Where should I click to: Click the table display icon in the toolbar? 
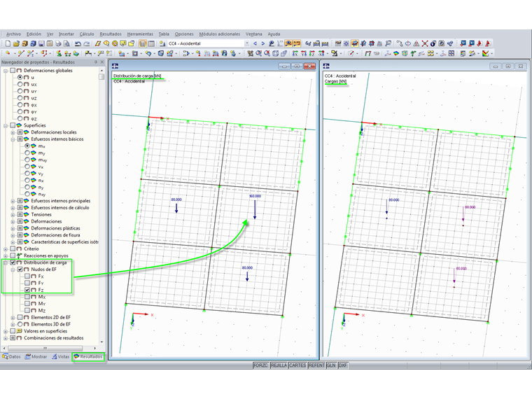[151, 43]
